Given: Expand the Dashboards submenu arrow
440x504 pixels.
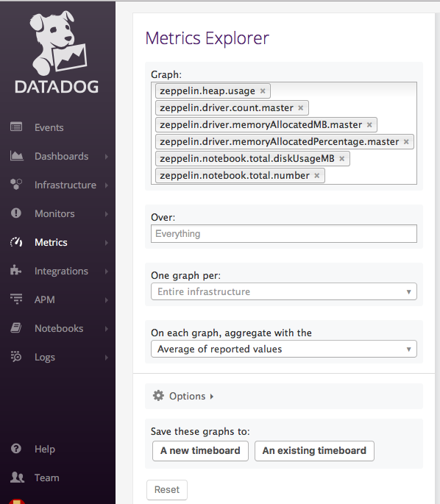Looking at the screenshot, I should 107,157.
